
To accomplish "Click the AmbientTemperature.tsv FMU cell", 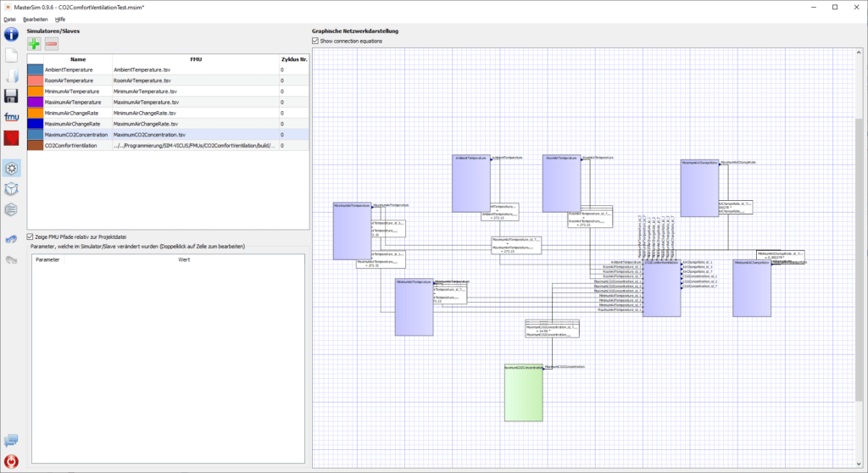I will coord(196,70).
